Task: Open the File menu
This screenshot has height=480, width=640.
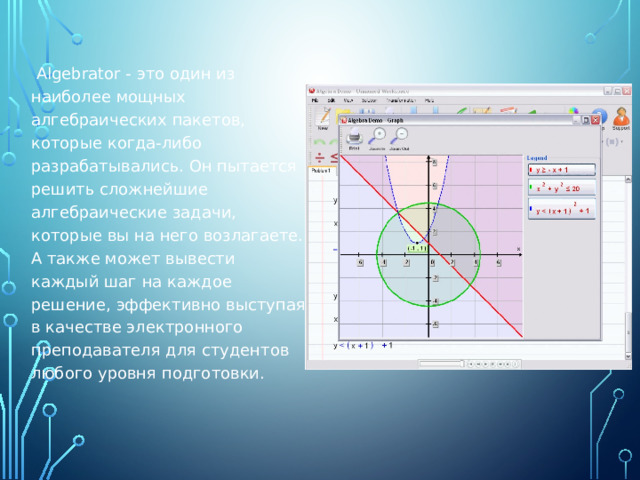Action: tap(315, 100)
